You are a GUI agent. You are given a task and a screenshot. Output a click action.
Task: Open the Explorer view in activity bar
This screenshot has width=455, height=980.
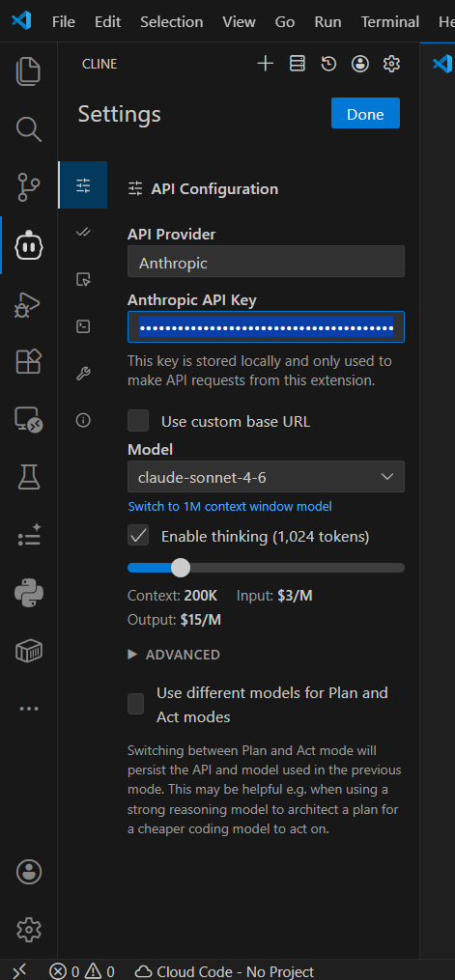click(x=29, y=71)
